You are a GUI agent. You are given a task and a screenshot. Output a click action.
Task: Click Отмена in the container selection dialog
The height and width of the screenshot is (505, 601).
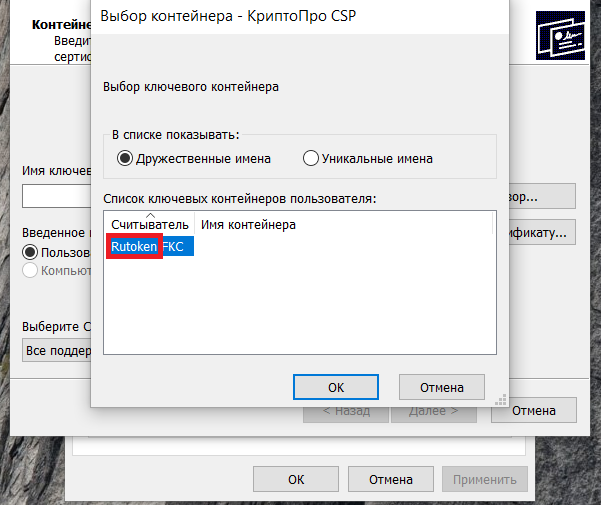click(442, 387)
